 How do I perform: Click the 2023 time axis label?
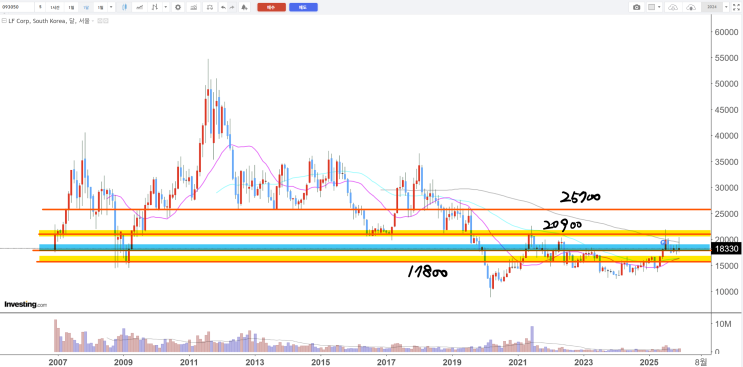click(584, 361)
